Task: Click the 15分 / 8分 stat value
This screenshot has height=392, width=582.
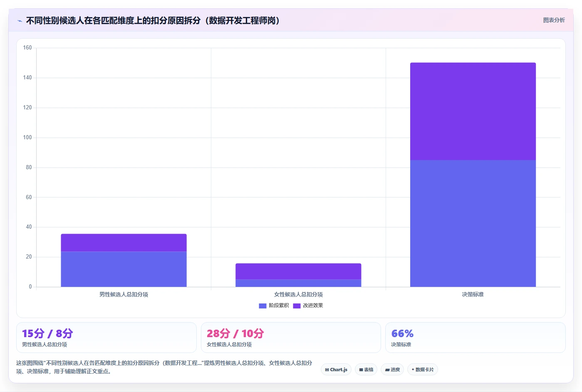Action: [x=47, y=333]
